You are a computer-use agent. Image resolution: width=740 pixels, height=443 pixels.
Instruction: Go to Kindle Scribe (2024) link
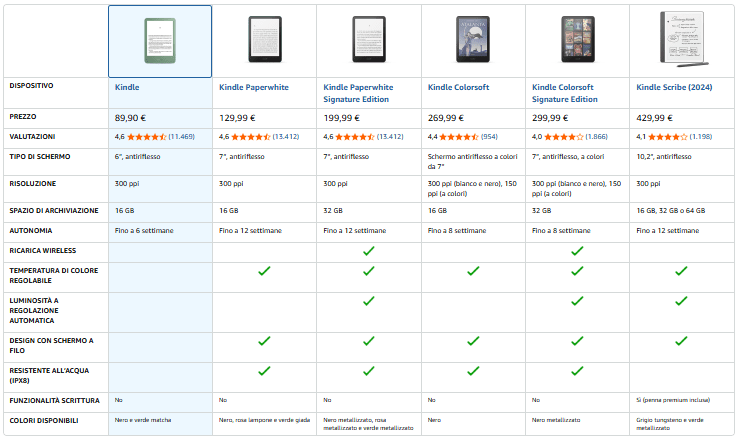[672, 87]
